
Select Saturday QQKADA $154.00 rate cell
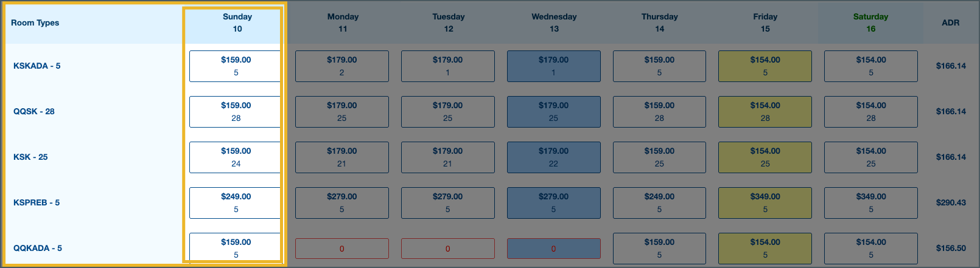pyautogui.click(x=870, y=248)
